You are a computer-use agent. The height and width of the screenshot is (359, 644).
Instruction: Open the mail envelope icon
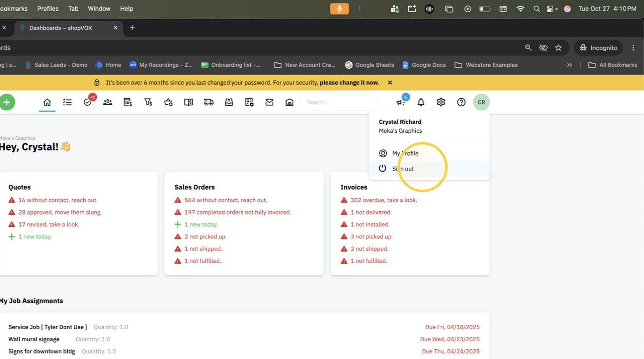(269, 102)
